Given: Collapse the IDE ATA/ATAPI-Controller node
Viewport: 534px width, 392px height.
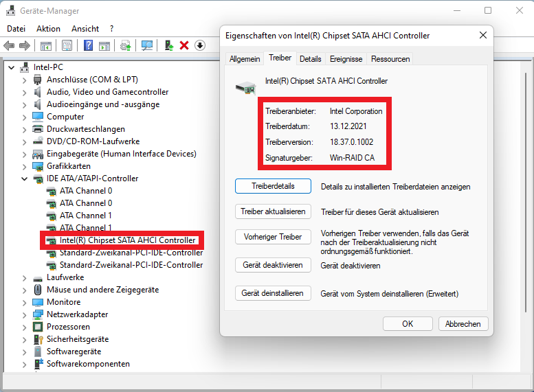Looking at the screenshot, I should [25, 178].
